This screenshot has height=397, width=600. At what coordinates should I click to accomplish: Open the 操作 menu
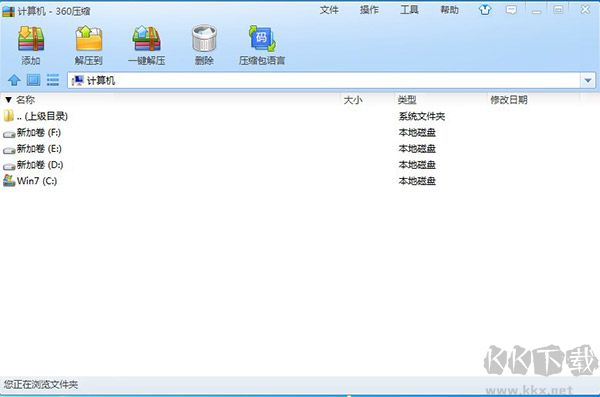coord(369,10)
